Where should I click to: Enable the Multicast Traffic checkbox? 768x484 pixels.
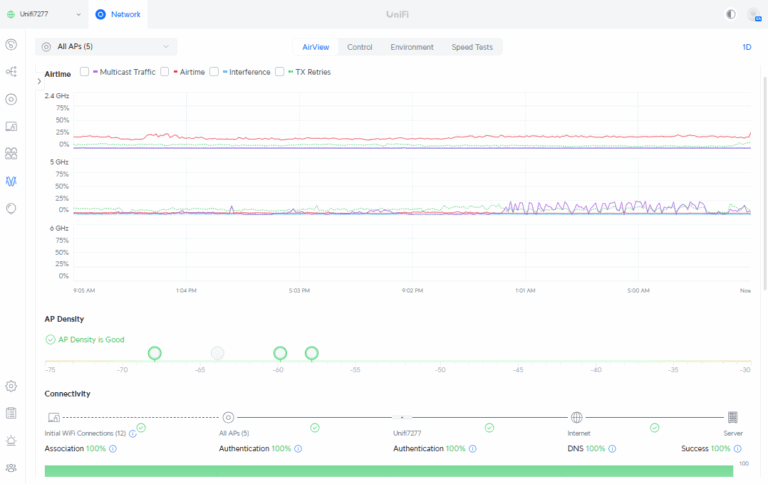[85, 72]
